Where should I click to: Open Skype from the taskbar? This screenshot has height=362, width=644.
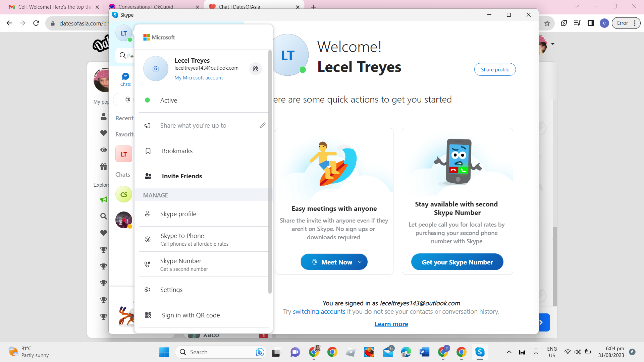480,352
